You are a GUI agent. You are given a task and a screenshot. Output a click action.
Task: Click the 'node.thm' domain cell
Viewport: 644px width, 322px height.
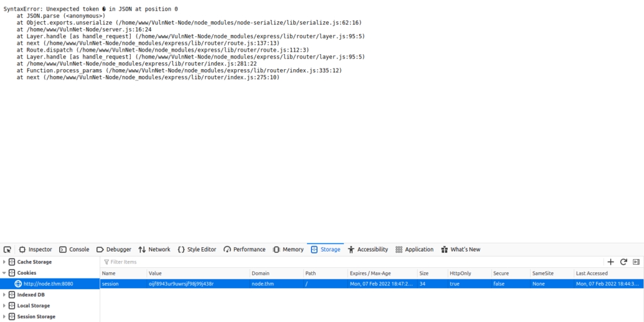pos(277,284)
